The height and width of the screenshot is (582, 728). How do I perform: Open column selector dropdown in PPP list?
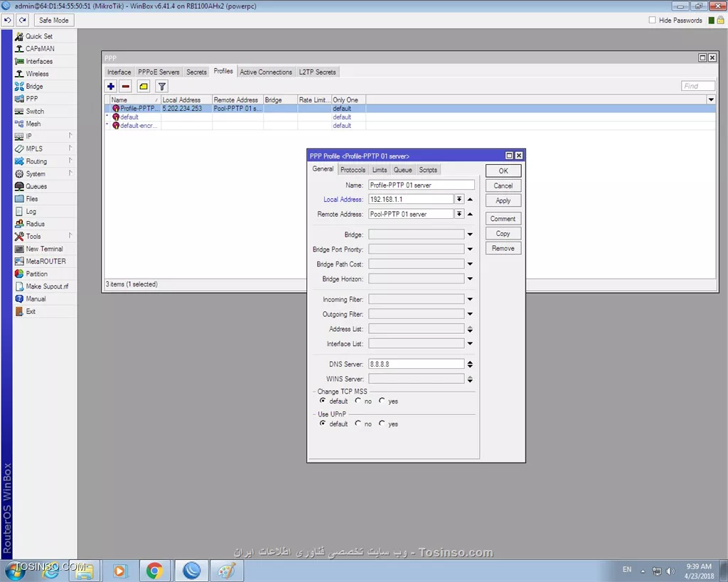711,99
